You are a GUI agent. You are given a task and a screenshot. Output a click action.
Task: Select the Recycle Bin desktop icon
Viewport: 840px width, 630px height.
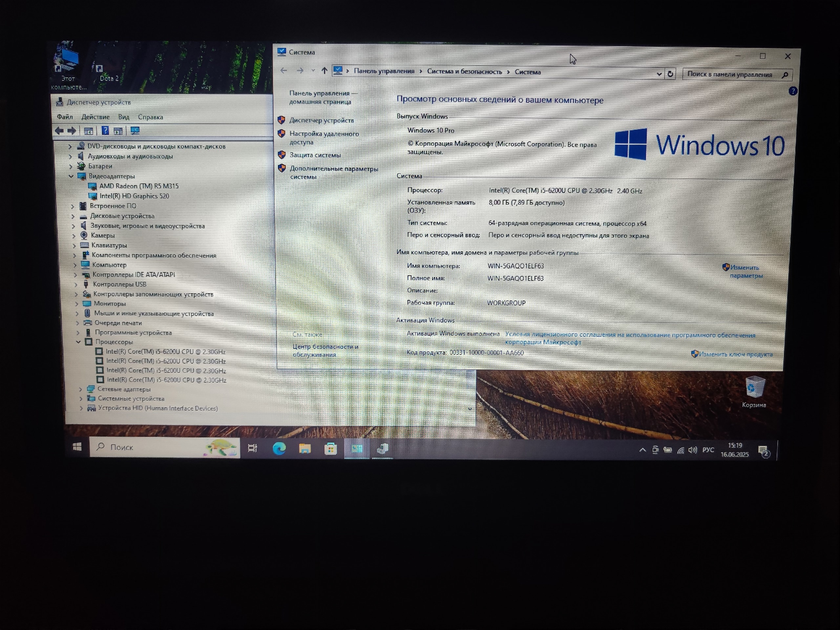(x=754, y=391)
